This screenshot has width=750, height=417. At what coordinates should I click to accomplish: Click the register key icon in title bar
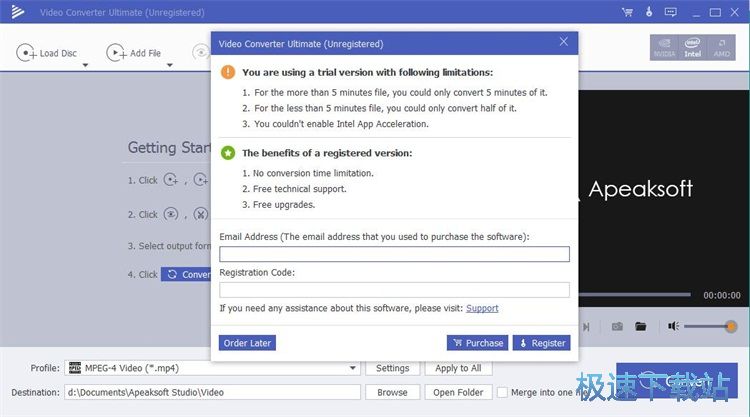(649, 11)
